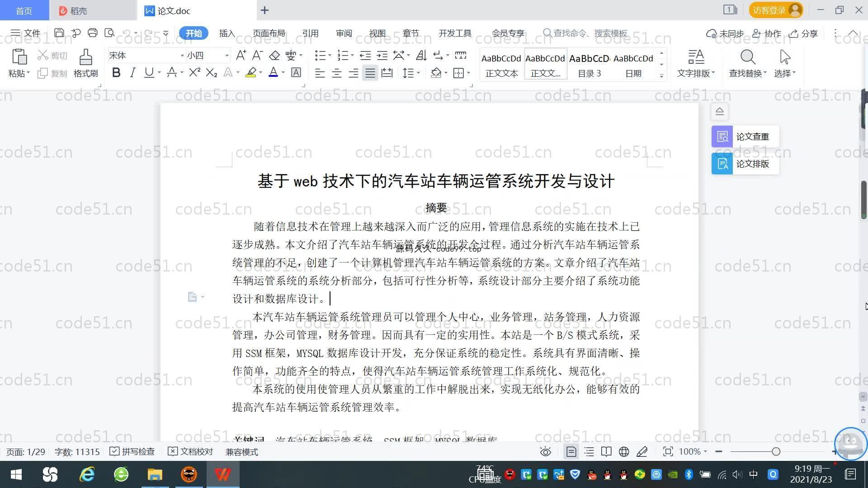This screenshot has width=868, height=488.
Task: Toggle spell check in status bar
Action: click(132, 451)
